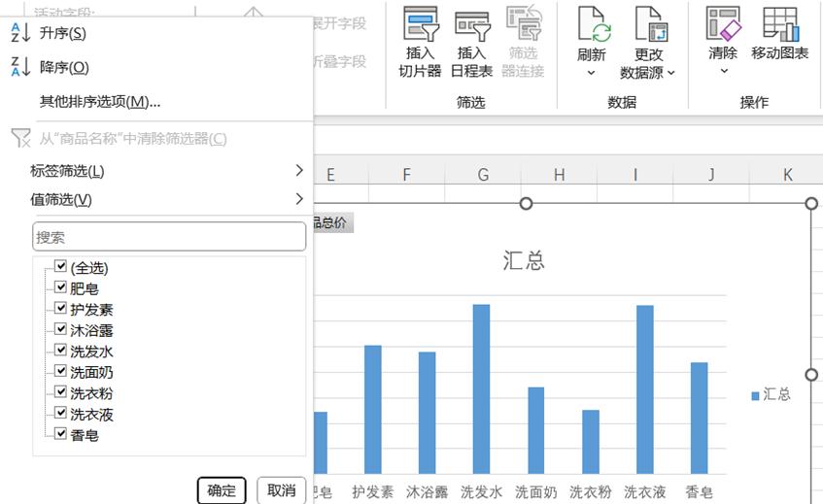Uncheck the 洗衣粉 checkbox

click(61, 392)
